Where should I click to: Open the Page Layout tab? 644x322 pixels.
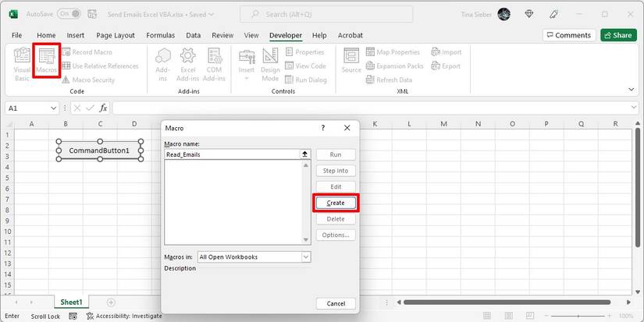pos(116,35)
